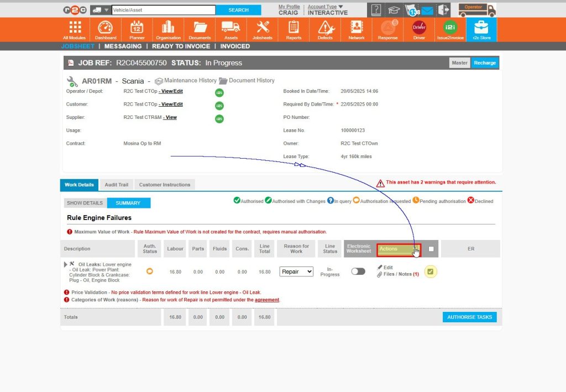
Task: Click inside the Vehicle/Asset search field
Action: pyautogui.click(x=166, y=9)
